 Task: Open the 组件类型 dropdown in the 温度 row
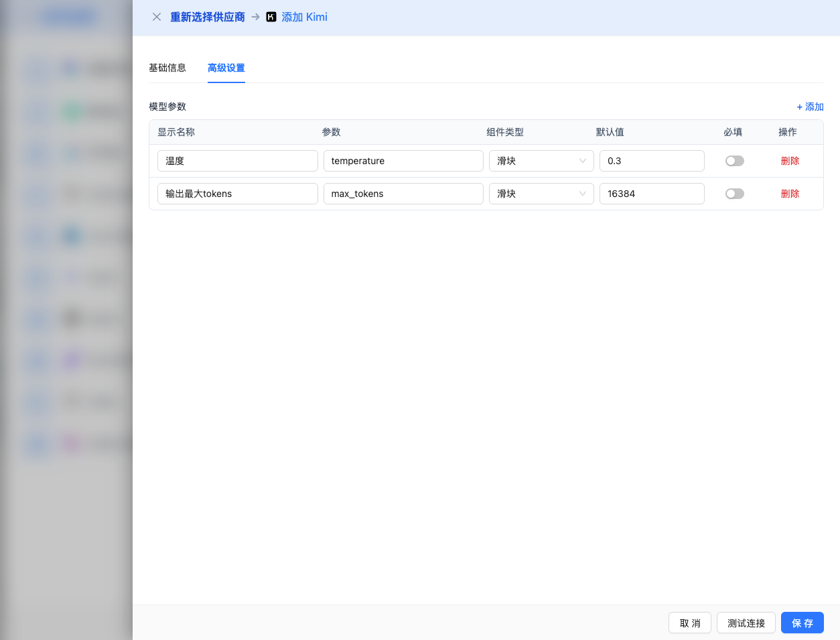click(x=541, y=160)
